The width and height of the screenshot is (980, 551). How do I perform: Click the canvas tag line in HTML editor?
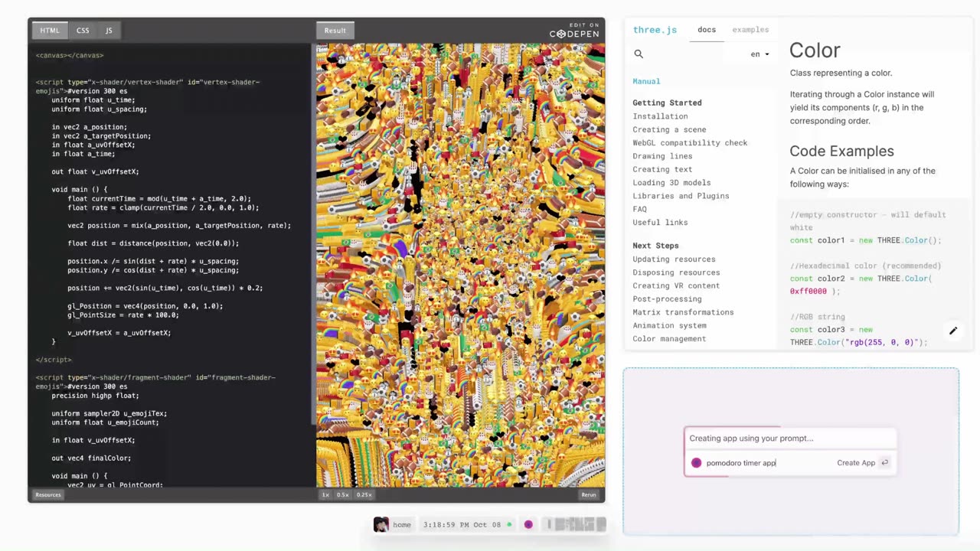coord(70,55)
